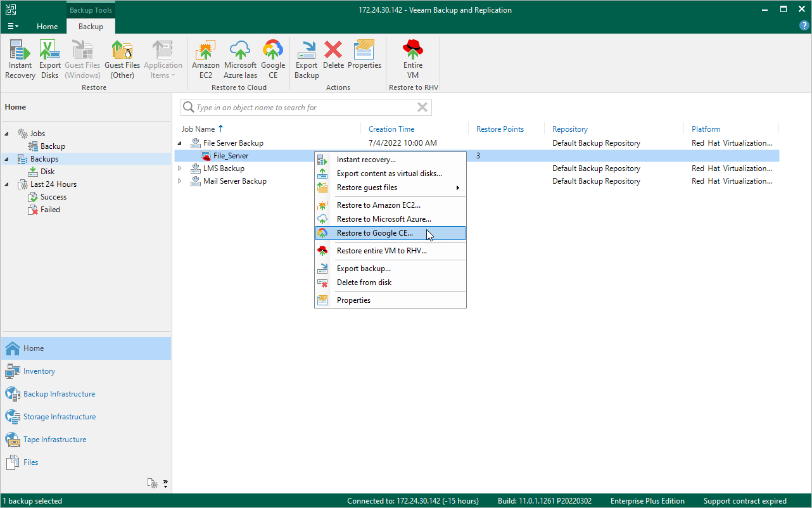812x508 pixels.
Task: Click the Microsoft Azure IaaS ribbon icon
Action: coord(241,60)
